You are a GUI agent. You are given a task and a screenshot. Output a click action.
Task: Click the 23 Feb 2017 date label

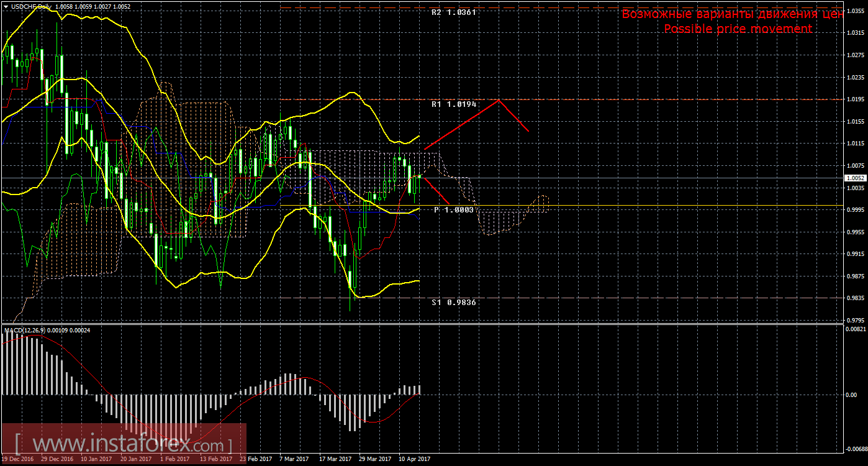pyautogui.click(x=256, y=460)
